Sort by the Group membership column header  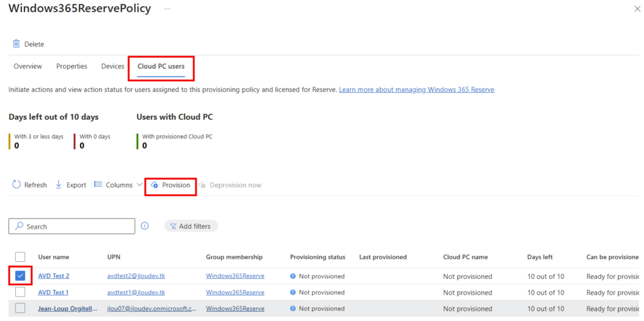pos(234,258)
